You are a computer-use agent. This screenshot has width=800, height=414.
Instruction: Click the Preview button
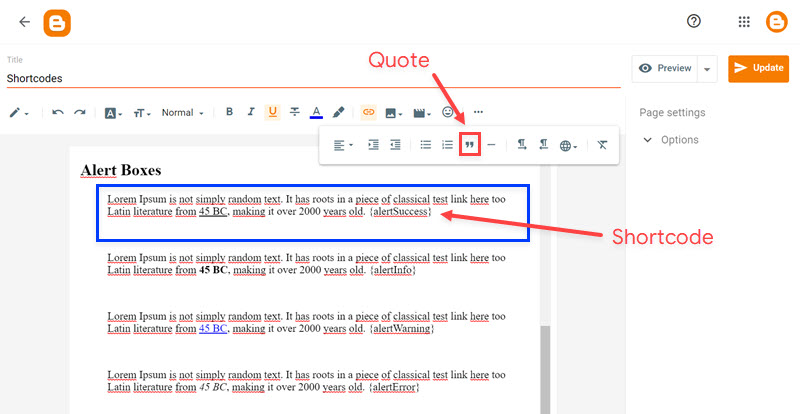(666, 68)
